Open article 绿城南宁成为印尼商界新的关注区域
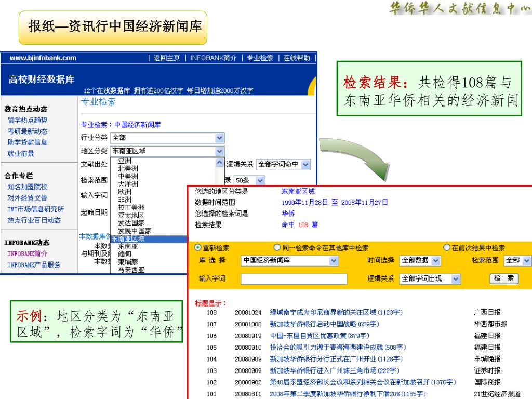532x399 pixels. point(336,312)
